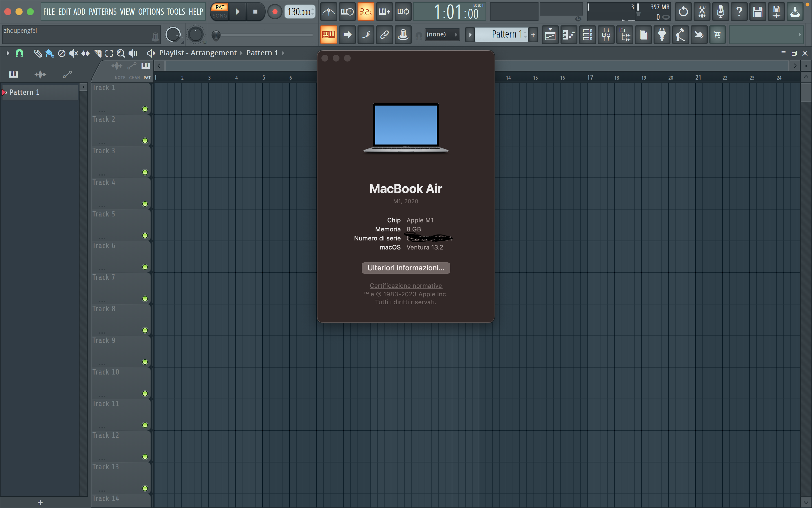Screen dimensions: 812x508
Task: Mute Track 12 with its green light
Action: (145, 457)
